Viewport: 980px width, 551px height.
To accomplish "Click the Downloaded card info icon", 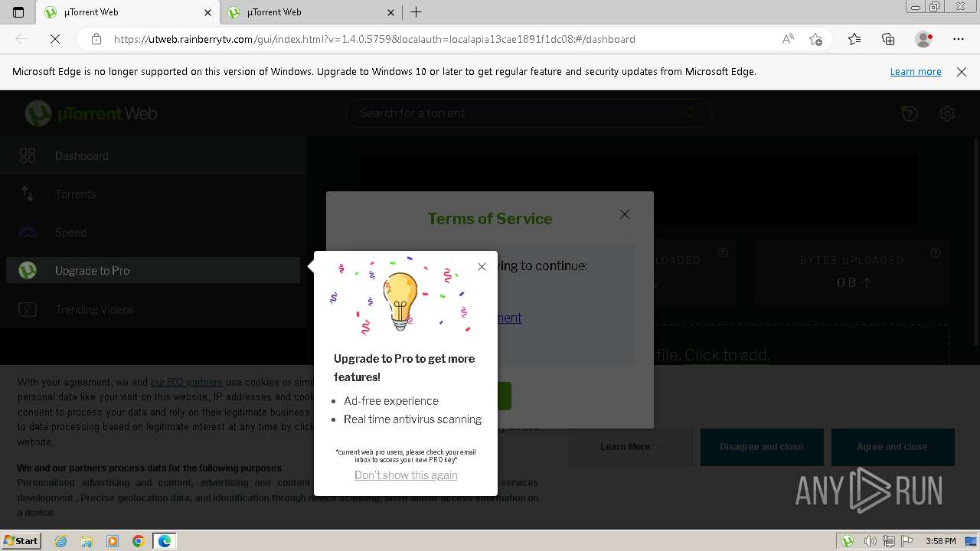I will pos(723,253).
